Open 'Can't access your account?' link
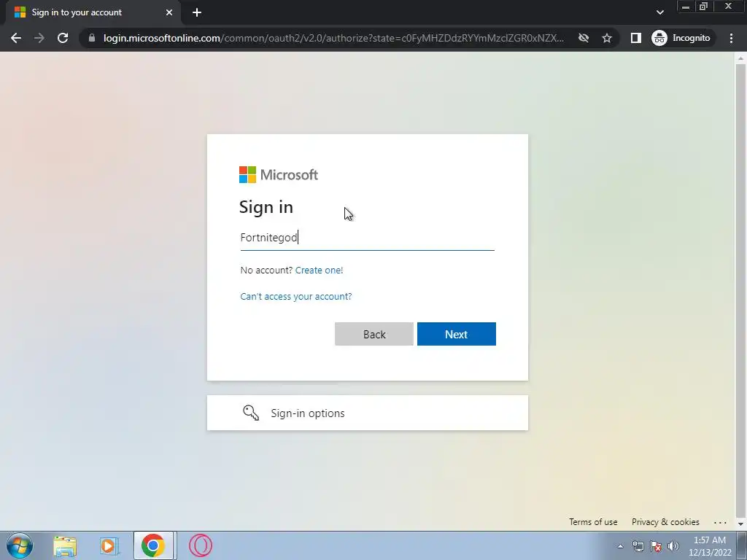The image size is (747, 560). [x=296, y=296]
